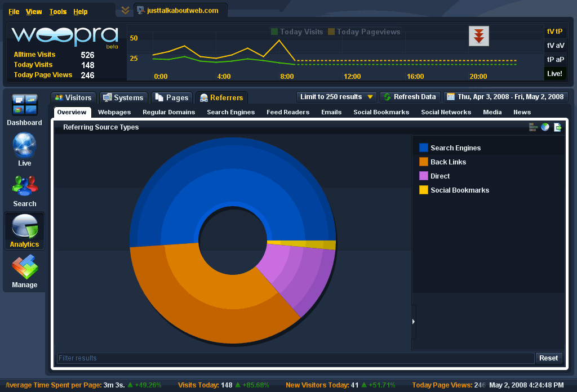Click the red double-arrow collapse icon

[479, 36]
